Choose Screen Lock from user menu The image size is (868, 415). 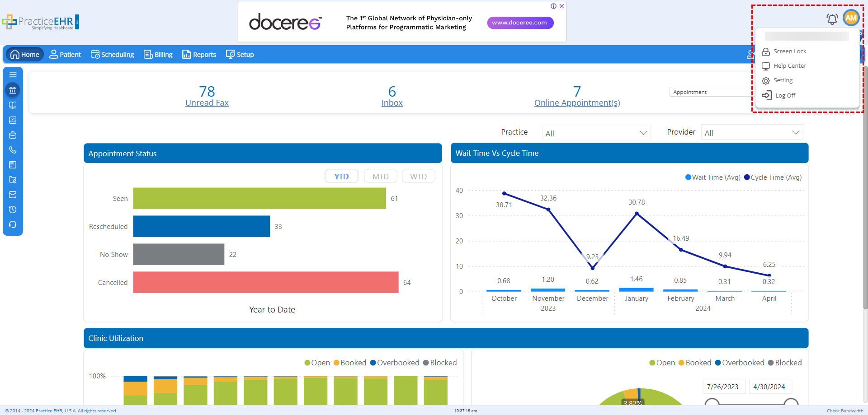coord(784,51)
